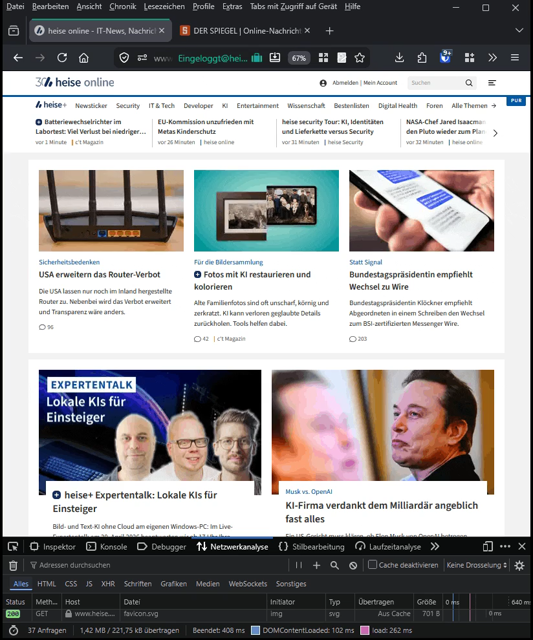Filter requests by HTML
Image resolution: width=533 pixels, height=640 pixels.
pos(47,584)
